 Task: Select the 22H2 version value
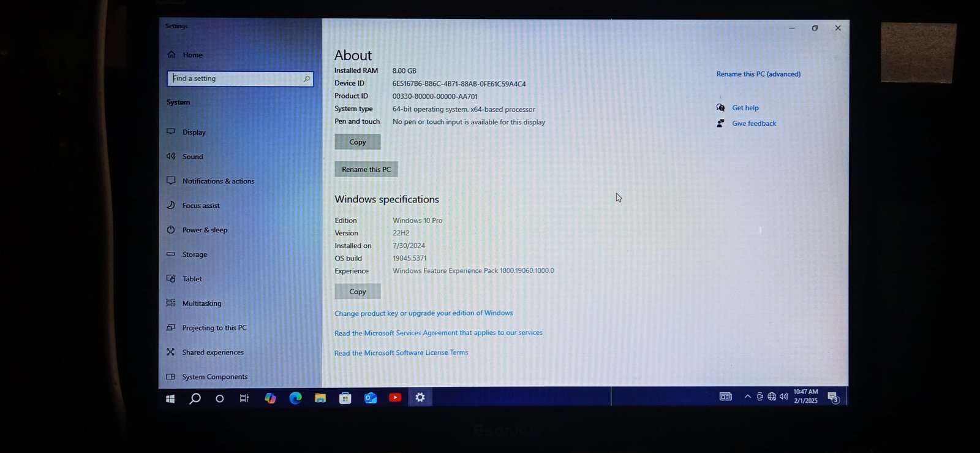click(401, 233)
